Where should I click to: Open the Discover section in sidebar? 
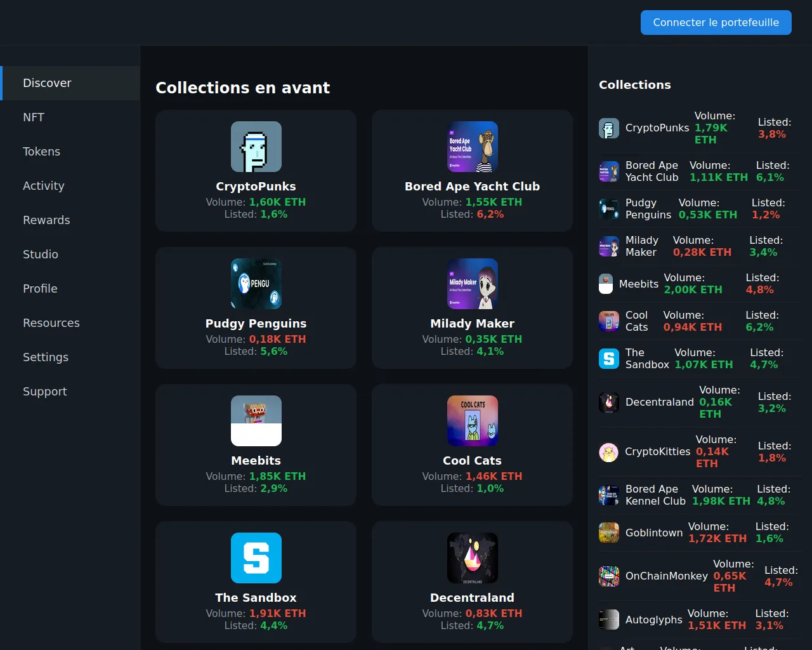point(70,83)
